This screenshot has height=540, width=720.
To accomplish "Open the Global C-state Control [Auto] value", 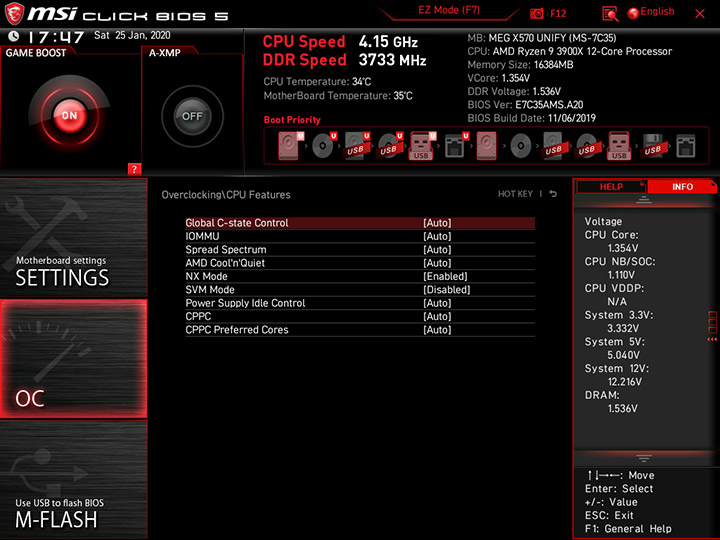I will pyautogui.click(x=437, y=223).
